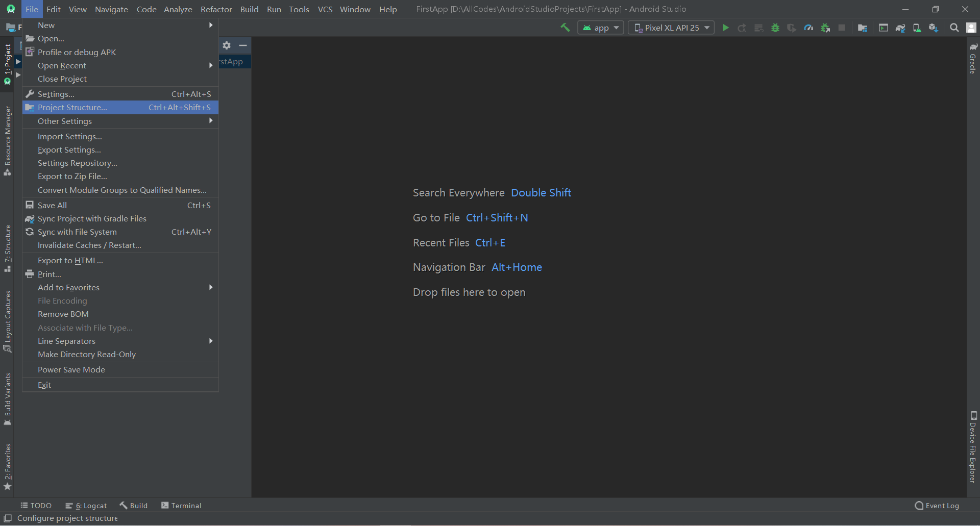Click the Search Everywhere magnifier icon

coord(954,28)
